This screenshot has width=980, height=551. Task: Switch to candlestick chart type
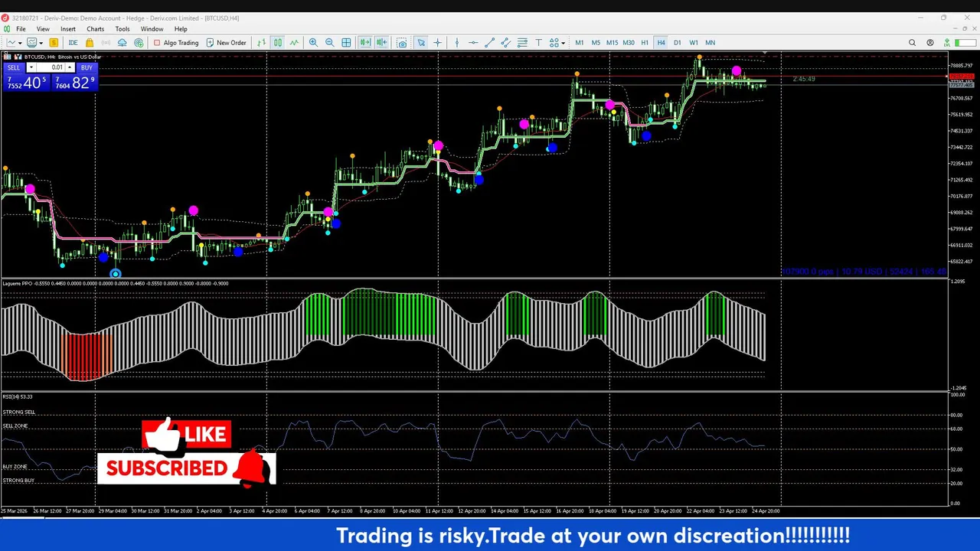pos(278,43)
